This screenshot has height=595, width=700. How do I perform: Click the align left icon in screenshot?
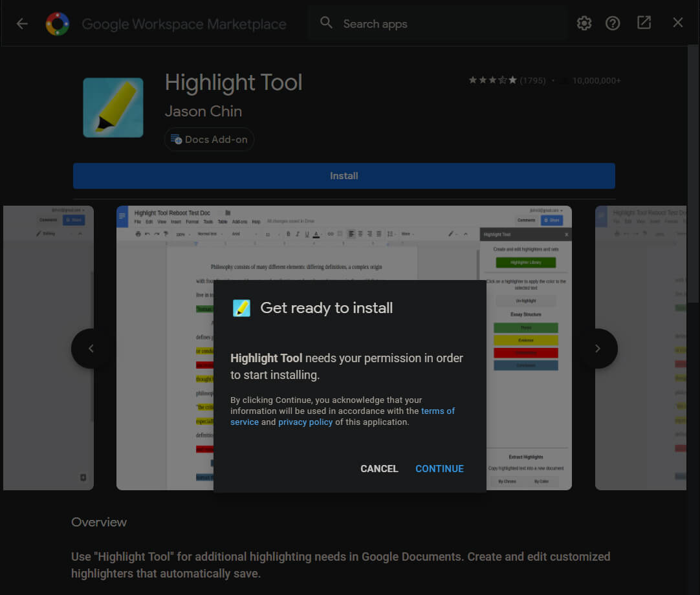[x=351, y=234]
